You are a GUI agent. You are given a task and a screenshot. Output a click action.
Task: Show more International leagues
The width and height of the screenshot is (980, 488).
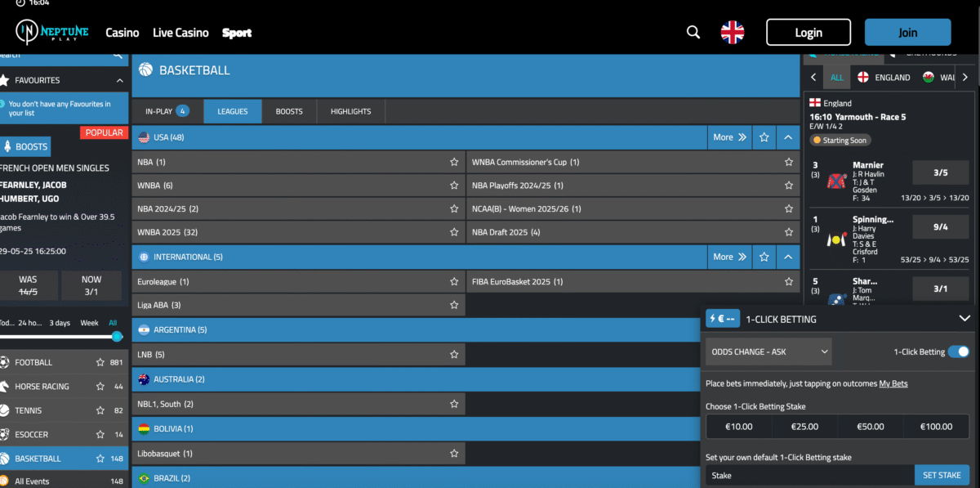tap(730, 257)
